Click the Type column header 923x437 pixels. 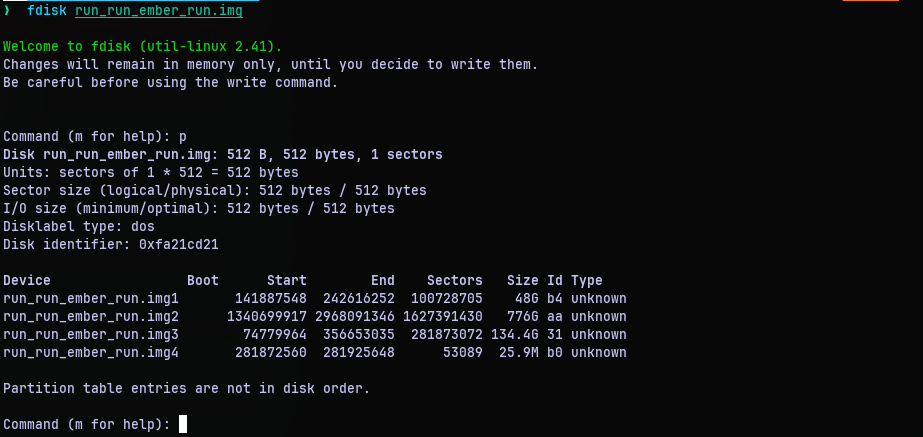(x=587, y=281)
